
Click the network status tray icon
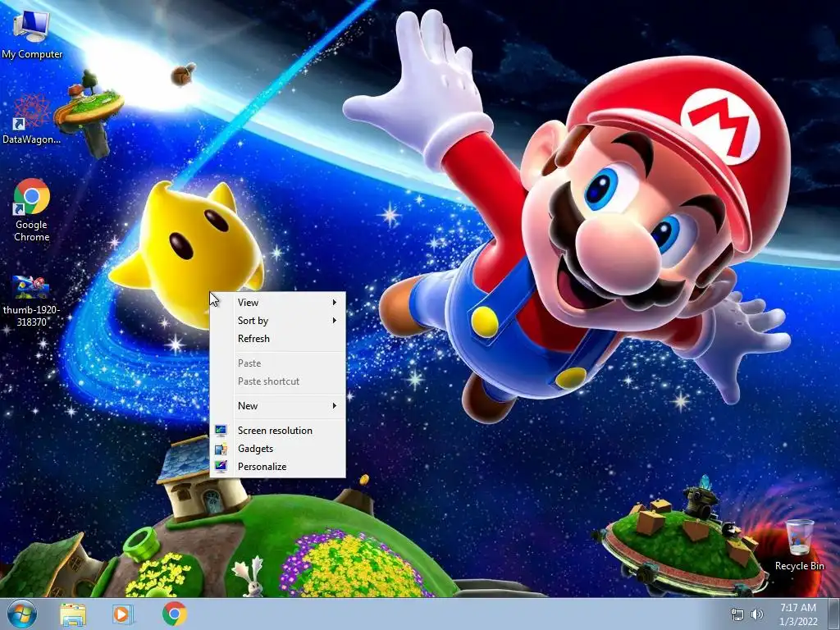(737, 614)
